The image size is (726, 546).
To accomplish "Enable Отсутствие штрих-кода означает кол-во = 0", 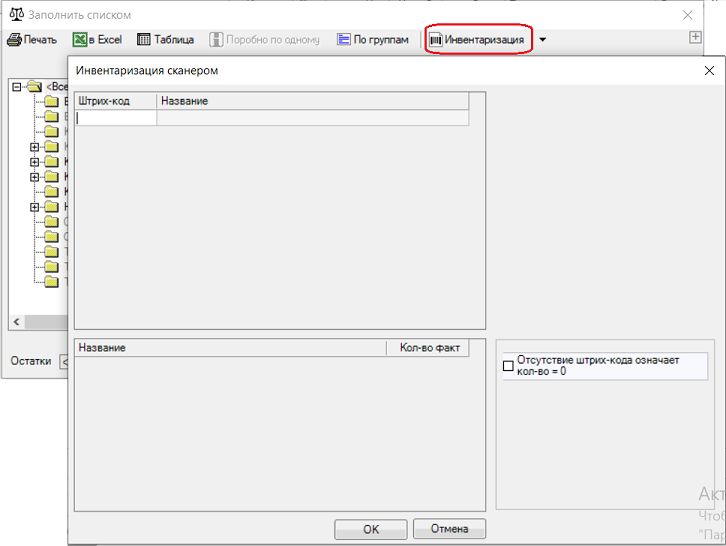I will pyautogui.click(x=508, y=367).
